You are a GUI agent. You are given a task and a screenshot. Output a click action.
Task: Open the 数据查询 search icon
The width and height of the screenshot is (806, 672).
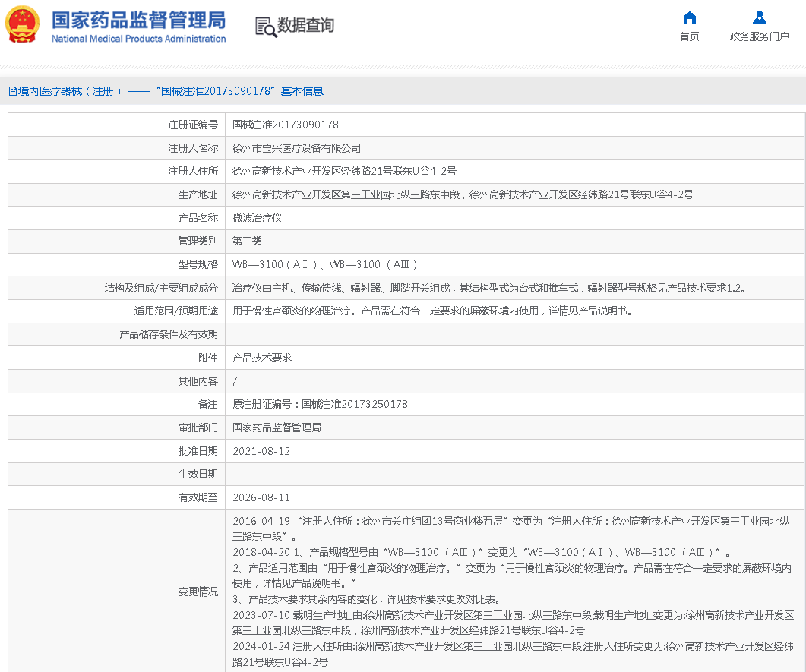[266, 27]
